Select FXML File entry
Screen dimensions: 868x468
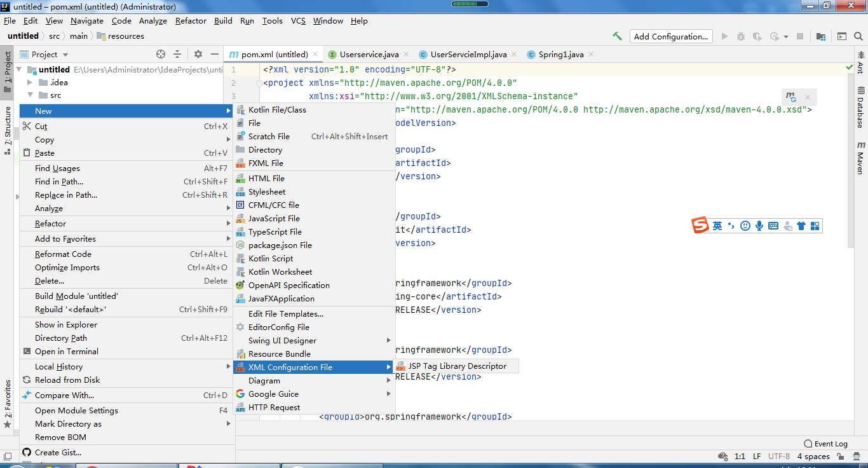[x=314, y=163]
